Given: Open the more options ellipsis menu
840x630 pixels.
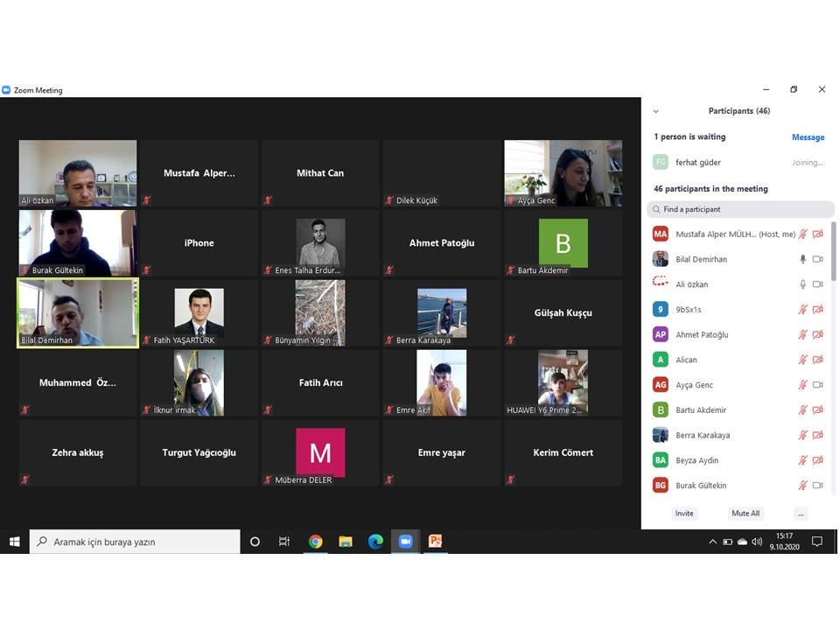Looking at the screenshot, I should (x=801, y=514).
